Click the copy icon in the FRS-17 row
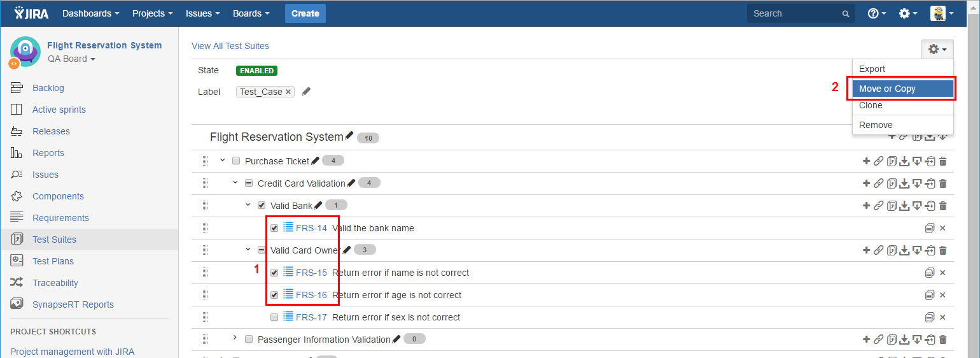The height and width of the screenshot is (358, 980). (x=930, y=317)
